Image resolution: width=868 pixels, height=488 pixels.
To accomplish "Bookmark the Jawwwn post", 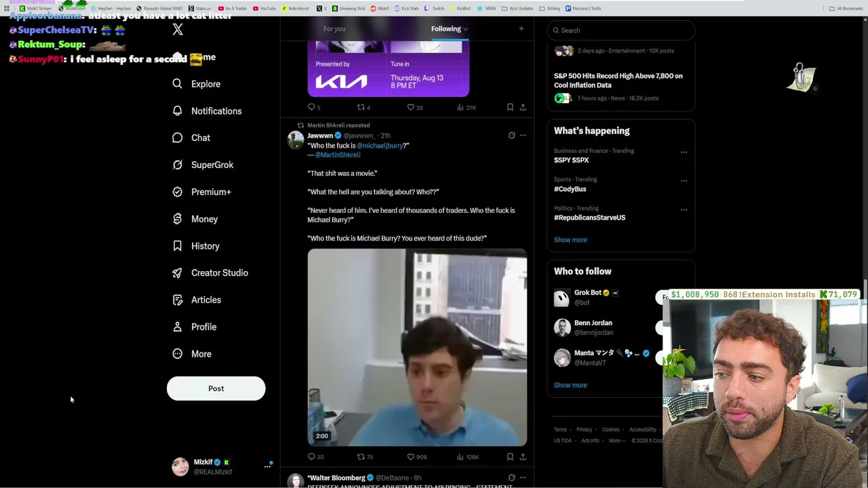I will 510,457.
